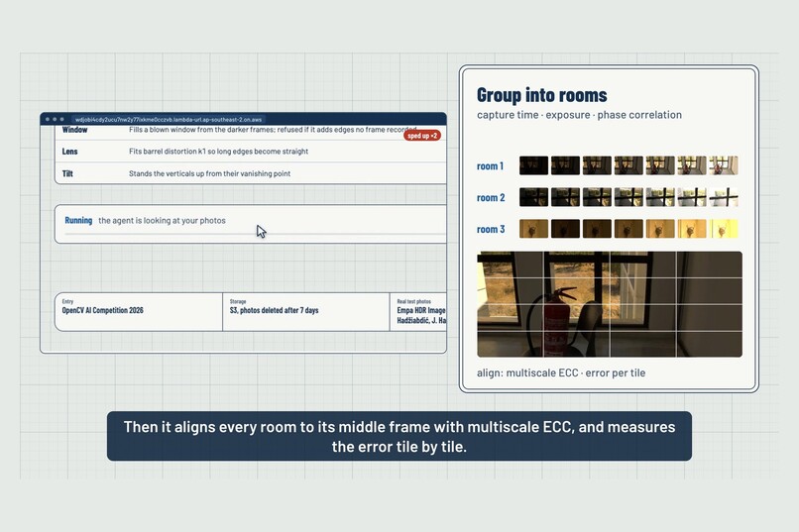Select the fifth thumbnail in room 3 row

(660, 229)
